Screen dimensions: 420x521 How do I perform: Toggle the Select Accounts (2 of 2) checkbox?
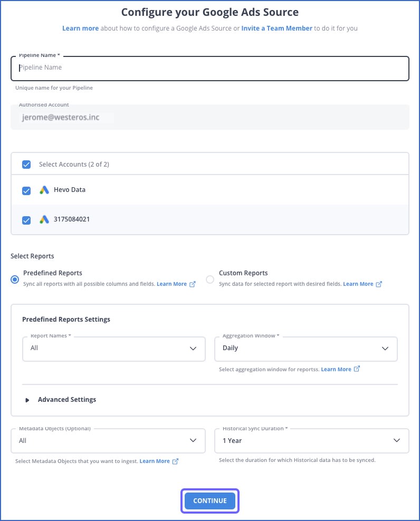(26, 165)
